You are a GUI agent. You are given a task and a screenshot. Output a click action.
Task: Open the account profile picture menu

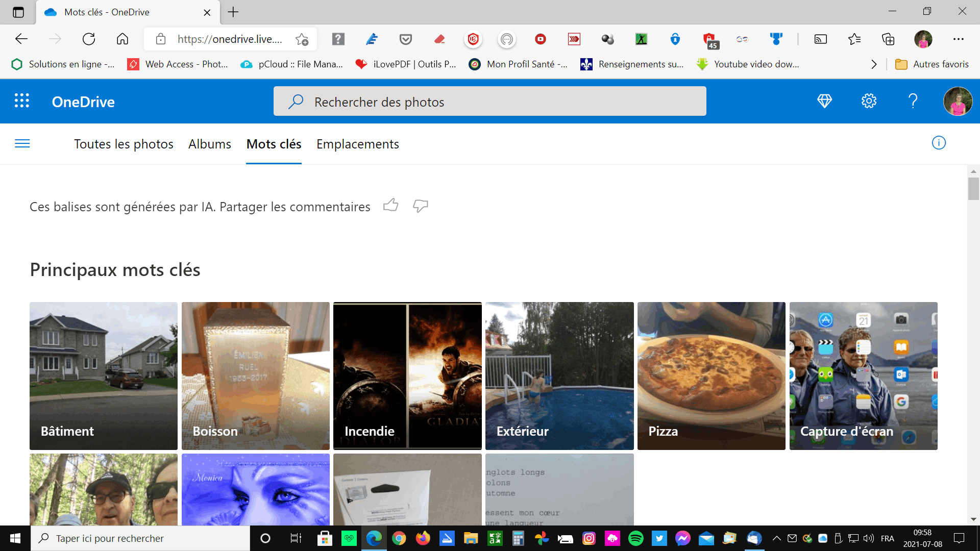click(958, 101)
